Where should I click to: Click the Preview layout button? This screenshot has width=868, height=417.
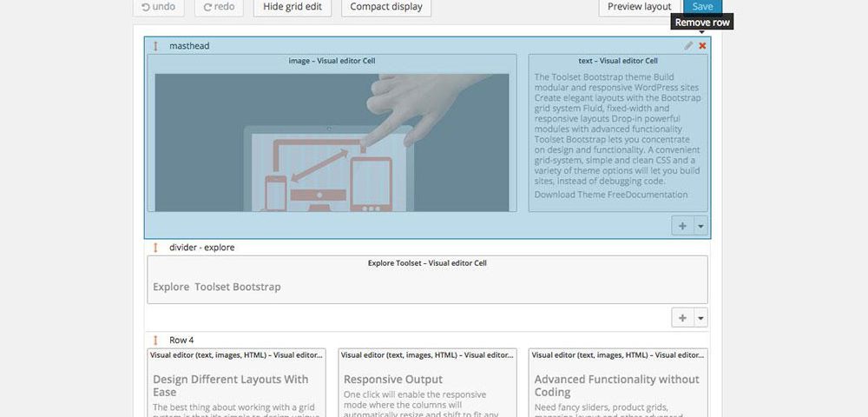point(639,7)
